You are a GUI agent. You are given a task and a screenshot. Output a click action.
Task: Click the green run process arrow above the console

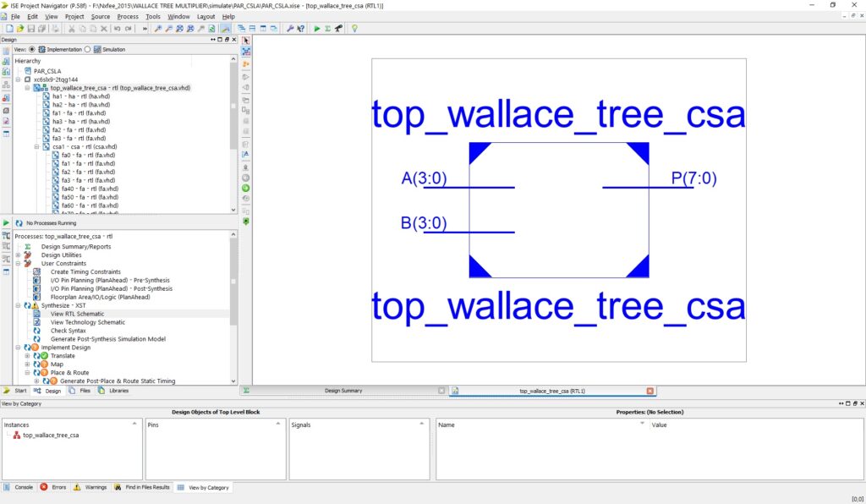coord(5,223)
